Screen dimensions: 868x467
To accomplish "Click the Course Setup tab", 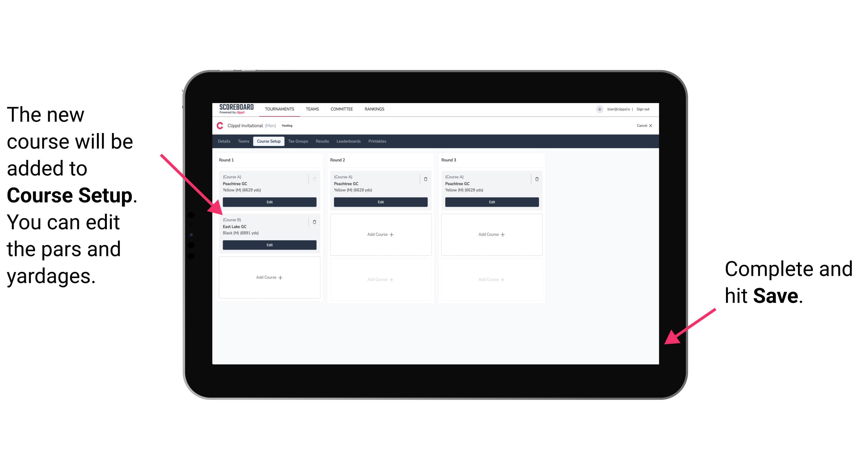I will pos(268,141).
